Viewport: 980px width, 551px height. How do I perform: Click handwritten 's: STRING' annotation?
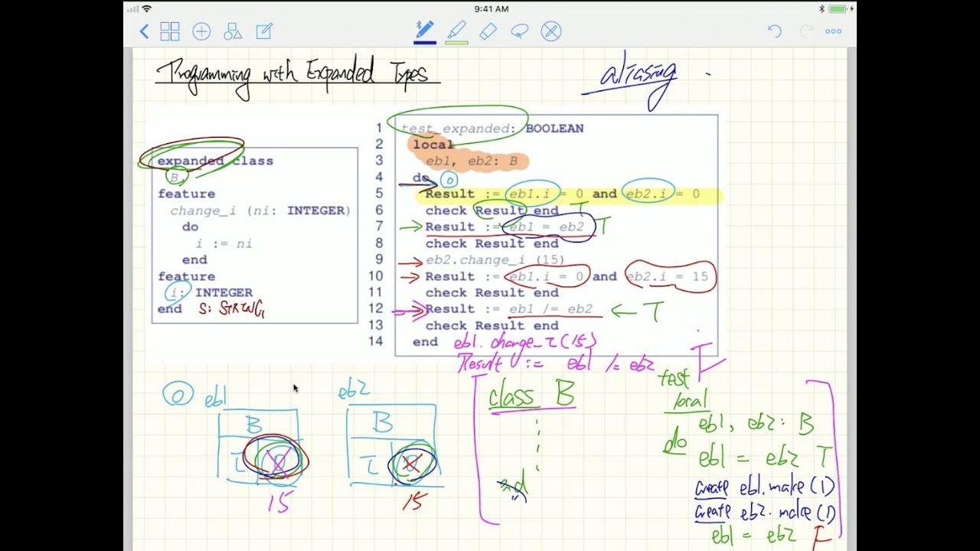coord(231,309)
